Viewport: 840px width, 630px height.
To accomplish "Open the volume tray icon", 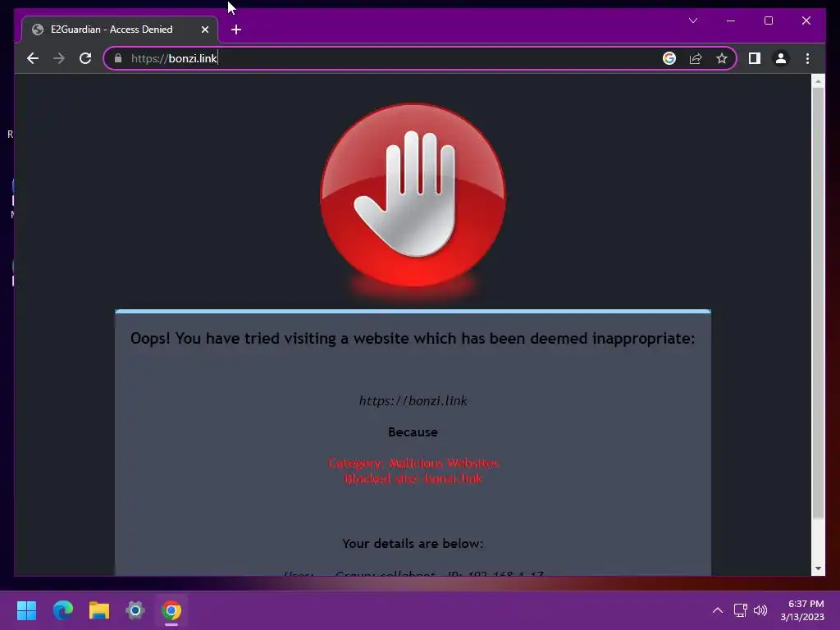I will (x=760, y=610).
